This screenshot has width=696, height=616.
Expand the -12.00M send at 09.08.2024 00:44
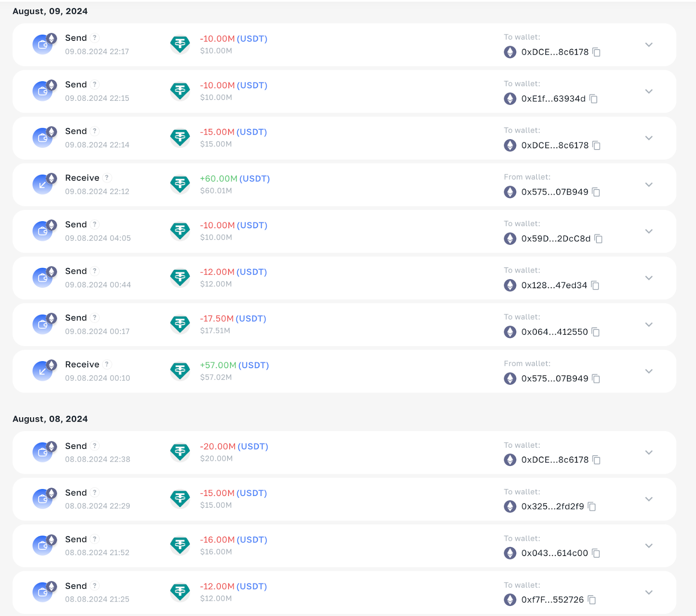coord(649,278)
